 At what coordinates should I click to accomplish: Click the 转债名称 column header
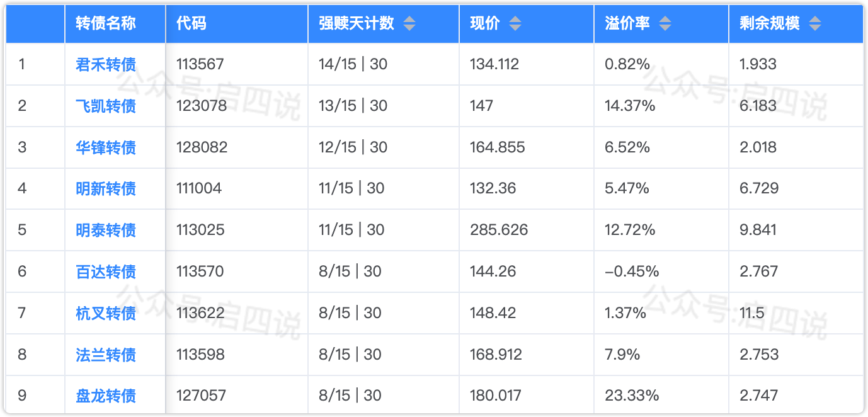click(x=106, y=24)
